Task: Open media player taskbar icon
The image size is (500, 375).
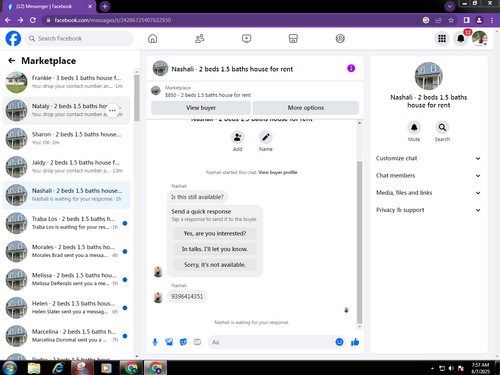Action: click(107, 368)
